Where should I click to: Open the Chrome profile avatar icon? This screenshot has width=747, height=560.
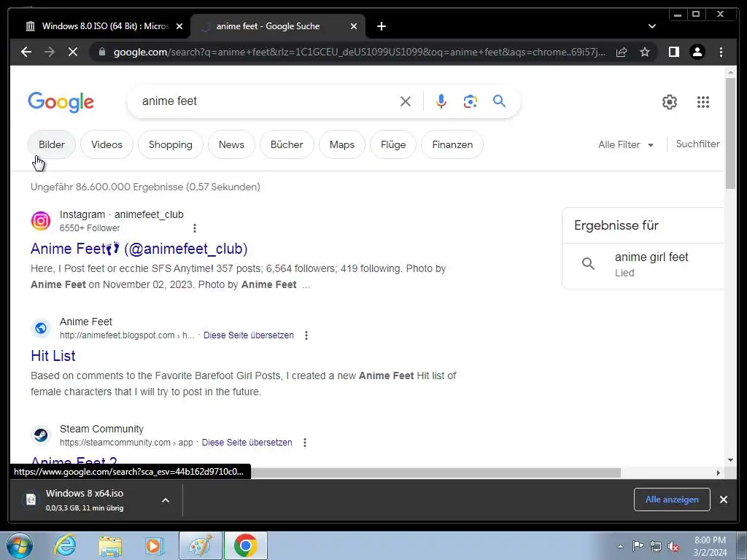coord(697,52)
